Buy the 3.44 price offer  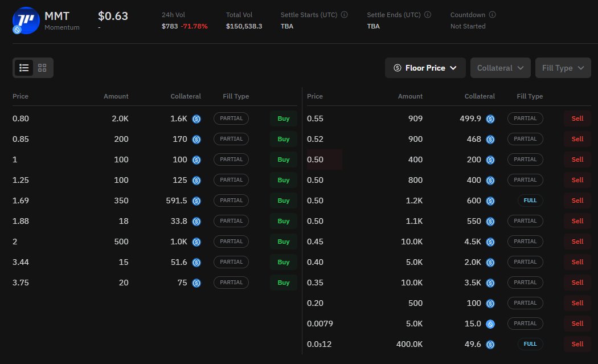(284, 262)
